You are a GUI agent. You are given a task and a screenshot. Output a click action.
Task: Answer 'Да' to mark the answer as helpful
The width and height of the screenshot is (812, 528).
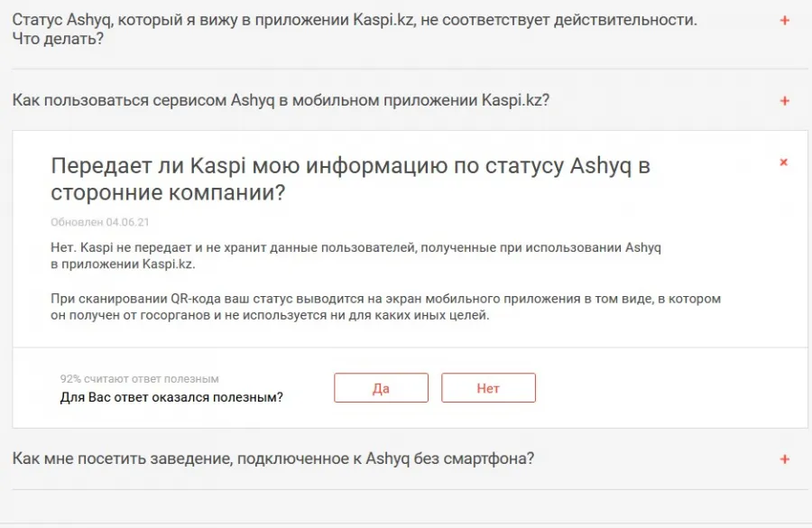pos(381,387)
